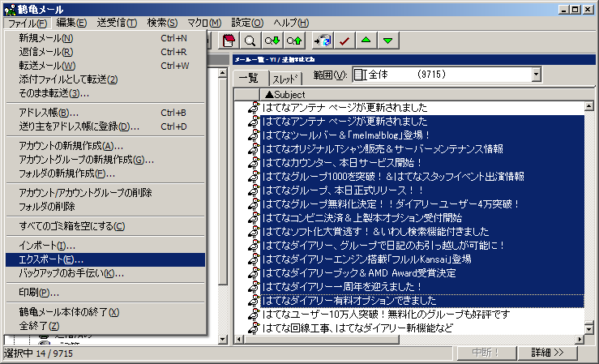Choose アカウントの新規作成(A)... entry
The width and height of the screenshot is (599, 364).
pos(105,146)
